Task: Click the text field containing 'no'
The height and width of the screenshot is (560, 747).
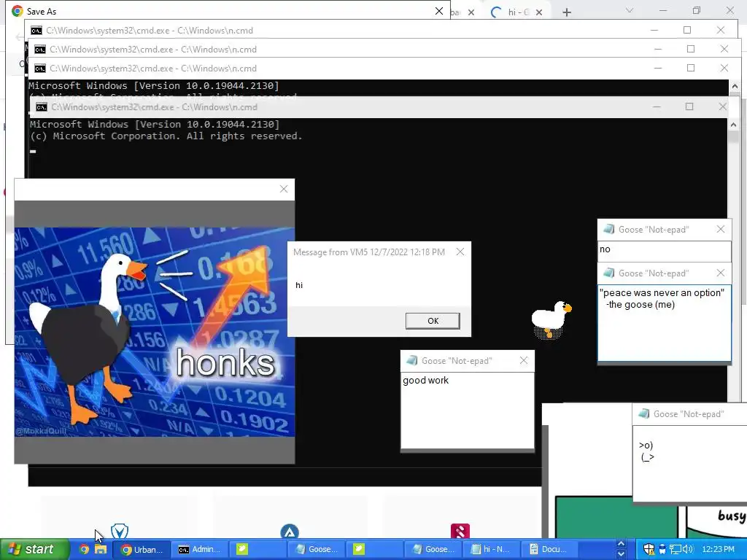Action: tap(665, 251)
